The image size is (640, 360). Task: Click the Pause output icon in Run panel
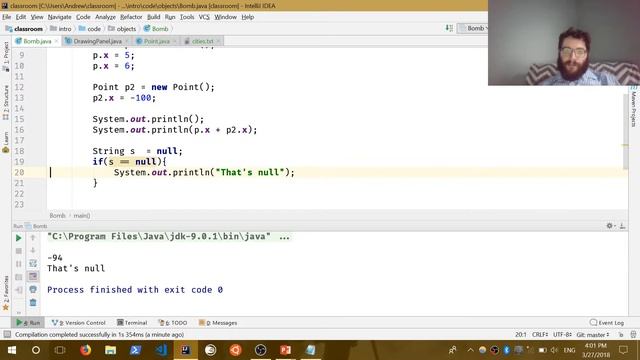tap(18, 264)
